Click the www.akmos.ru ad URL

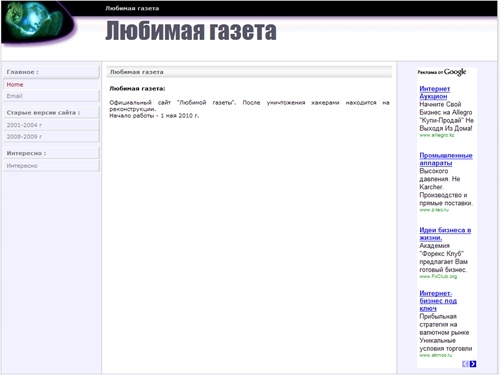(x=436, y=355)
